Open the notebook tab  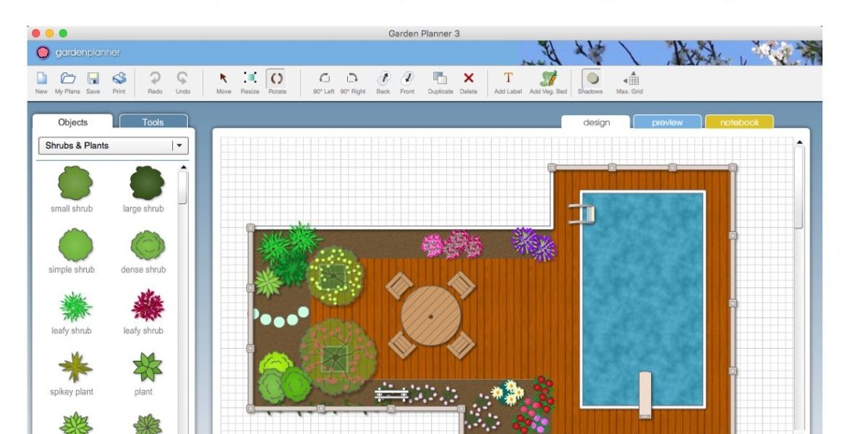point(739,123)
